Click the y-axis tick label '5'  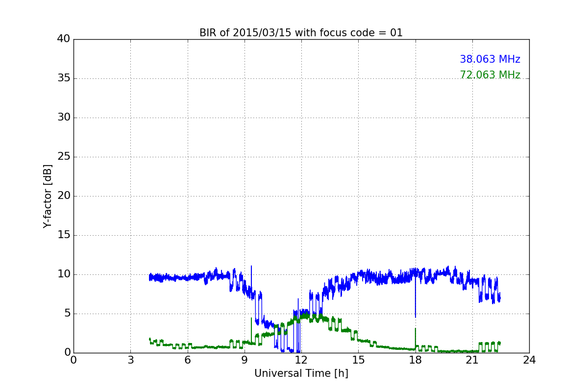point(67,314)
